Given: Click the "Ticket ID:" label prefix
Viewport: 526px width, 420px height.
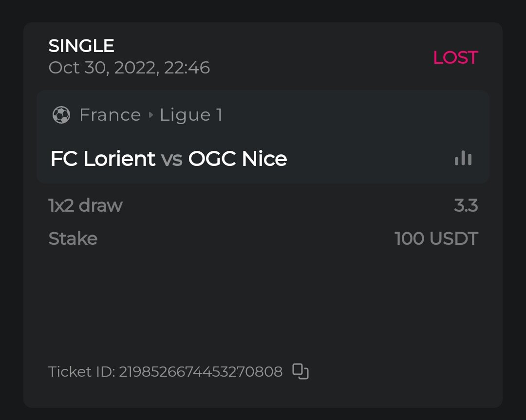Looking at the screenshot, I should [x=82, y=372].
